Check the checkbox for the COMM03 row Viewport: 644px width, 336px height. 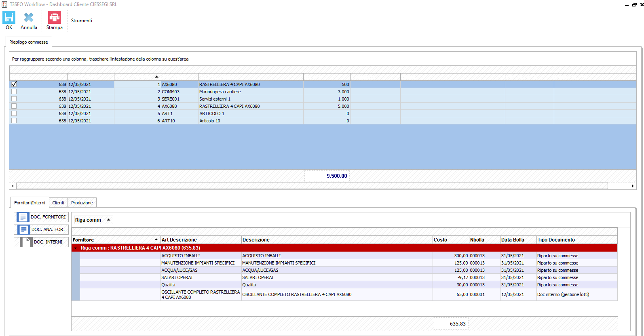pos(14,92)
